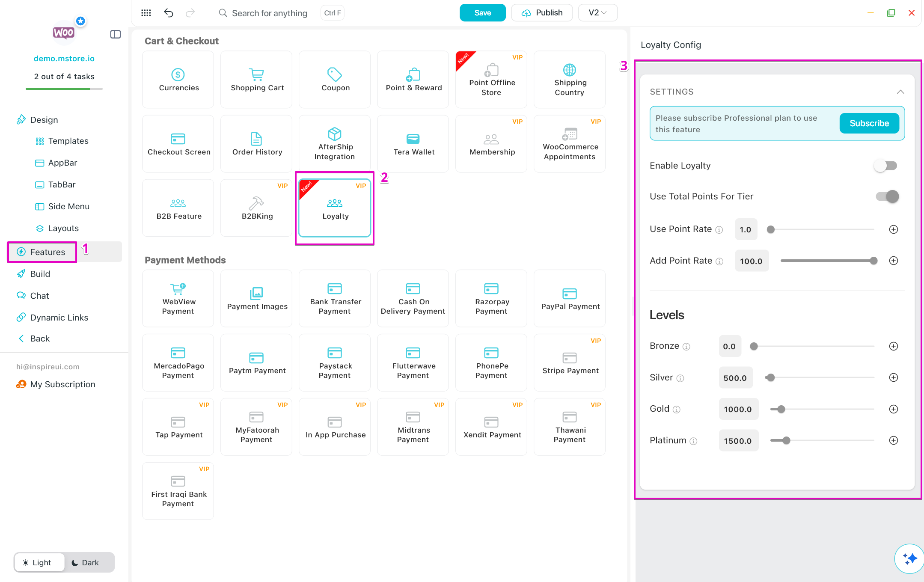Collapse the SETTINGS section chevron

[x=900, y=92]
